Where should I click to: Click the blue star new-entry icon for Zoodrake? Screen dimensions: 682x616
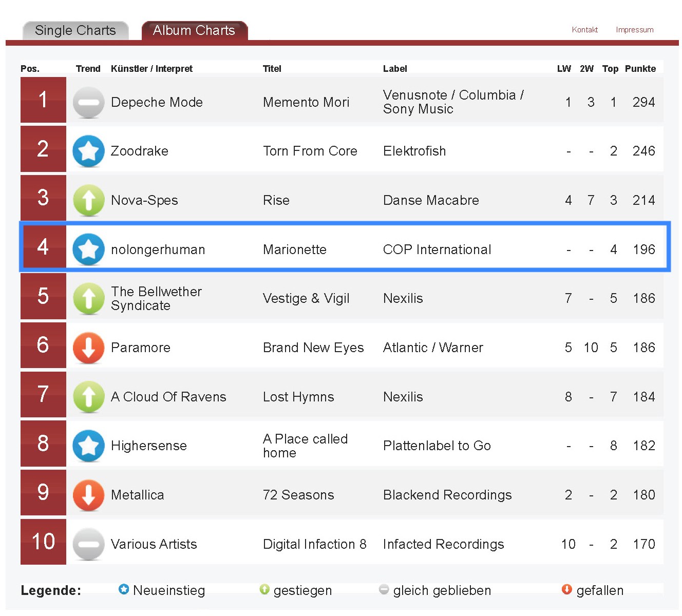pyautogui.click(x=88, y=151)
